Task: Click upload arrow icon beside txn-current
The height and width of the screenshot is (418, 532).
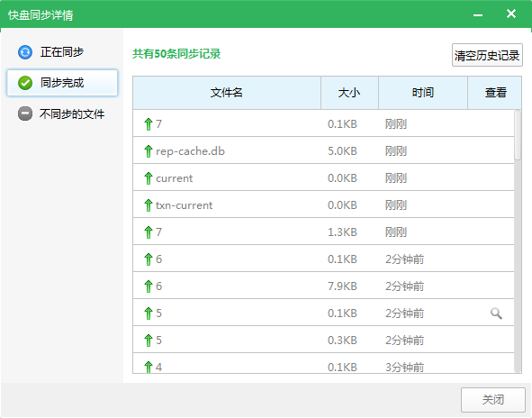Action: click(x=148, y=205)
